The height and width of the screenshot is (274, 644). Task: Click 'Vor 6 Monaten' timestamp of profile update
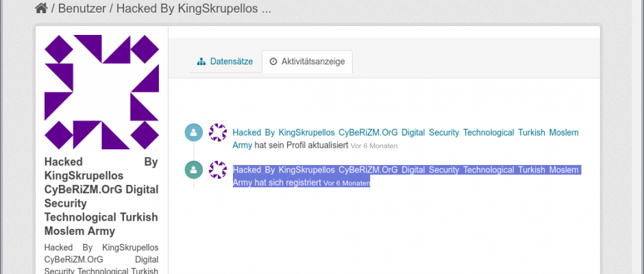pyautogui.click(x=374, y=146)
